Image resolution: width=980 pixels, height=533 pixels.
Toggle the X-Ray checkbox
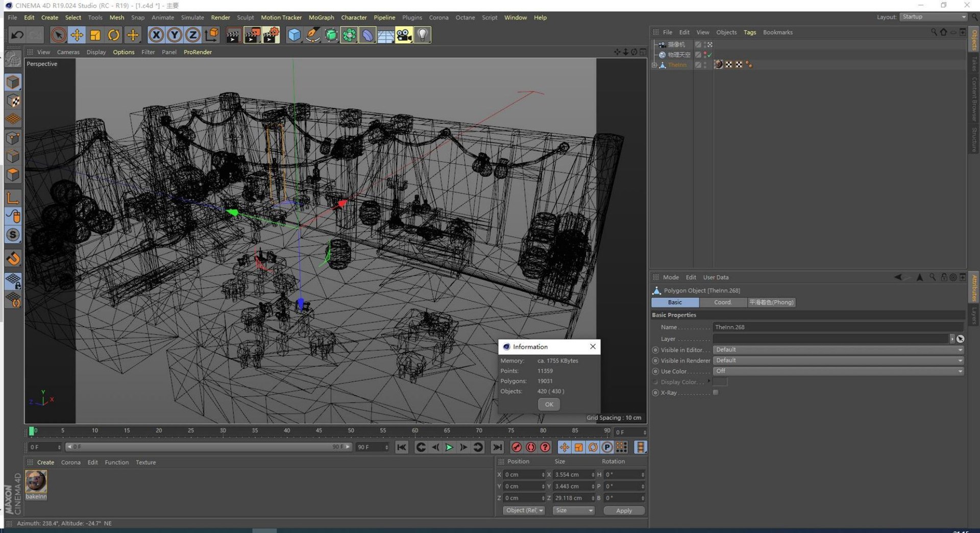(716, 393)
